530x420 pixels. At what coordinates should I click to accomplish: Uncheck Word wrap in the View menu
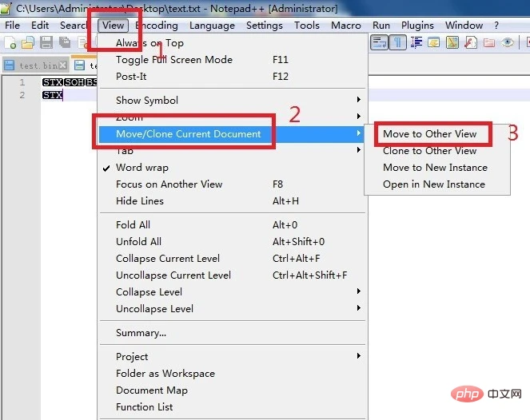(143, 168)
